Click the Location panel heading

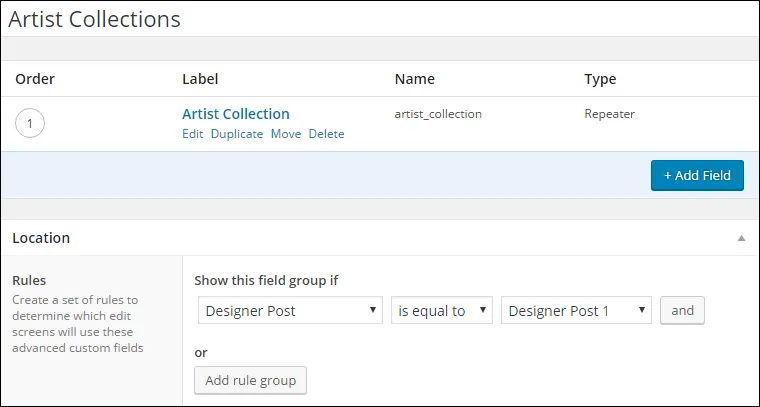41,238
